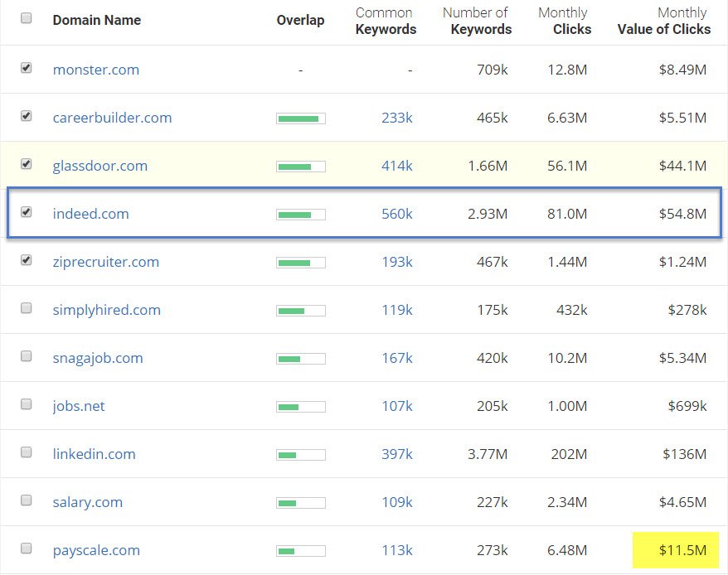The height and width of the screenshot is (575, 728).
Task: Open the linkedin.com domain link
Action: [x=95, y=454]
